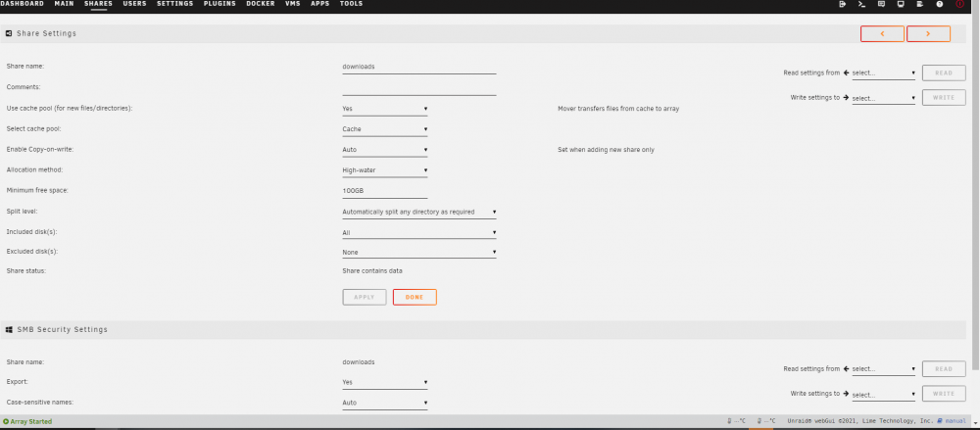This screenshot has width=980, height=430.
Task: Expand the SMB Export dropdown
Action: [x=385, y=382]
